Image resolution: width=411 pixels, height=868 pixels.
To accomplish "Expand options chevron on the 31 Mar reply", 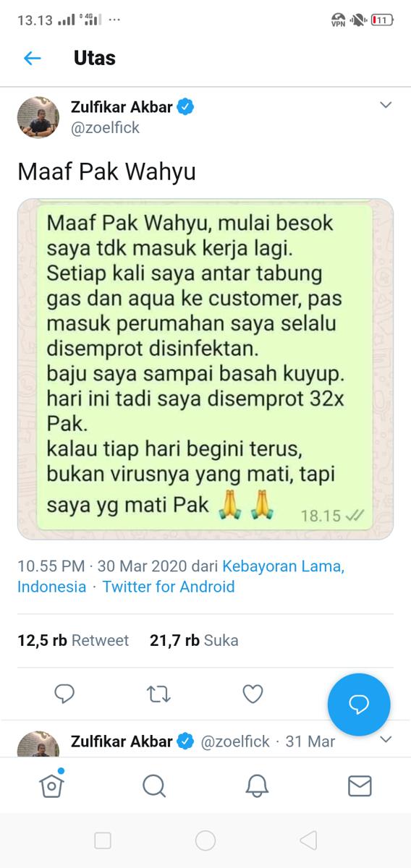I will coord(386,739).
